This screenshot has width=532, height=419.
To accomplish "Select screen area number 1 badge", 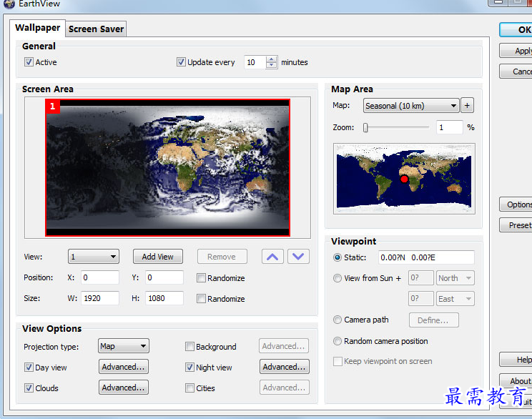I will click(53, 107).
